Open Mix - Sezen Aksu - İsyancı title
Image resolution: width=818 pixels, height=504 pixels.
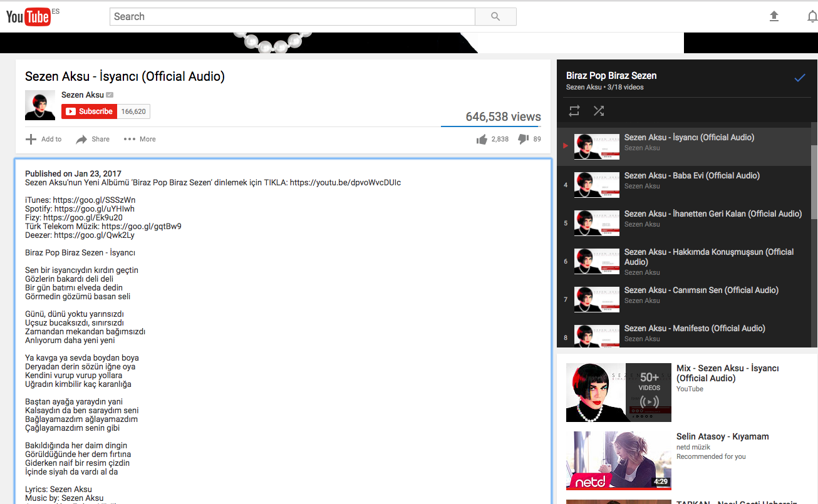pyautogui.click(x=728, y=373)
